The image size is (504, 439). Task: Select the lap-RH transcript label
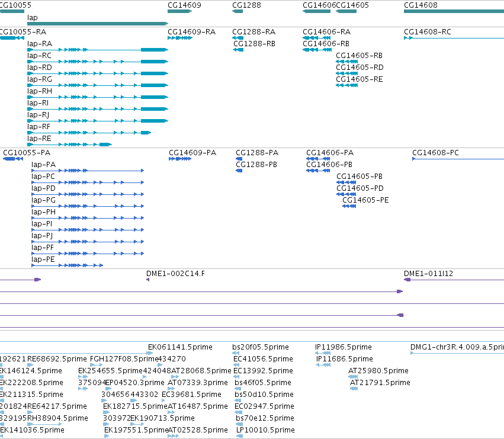(x=40, y=91)
